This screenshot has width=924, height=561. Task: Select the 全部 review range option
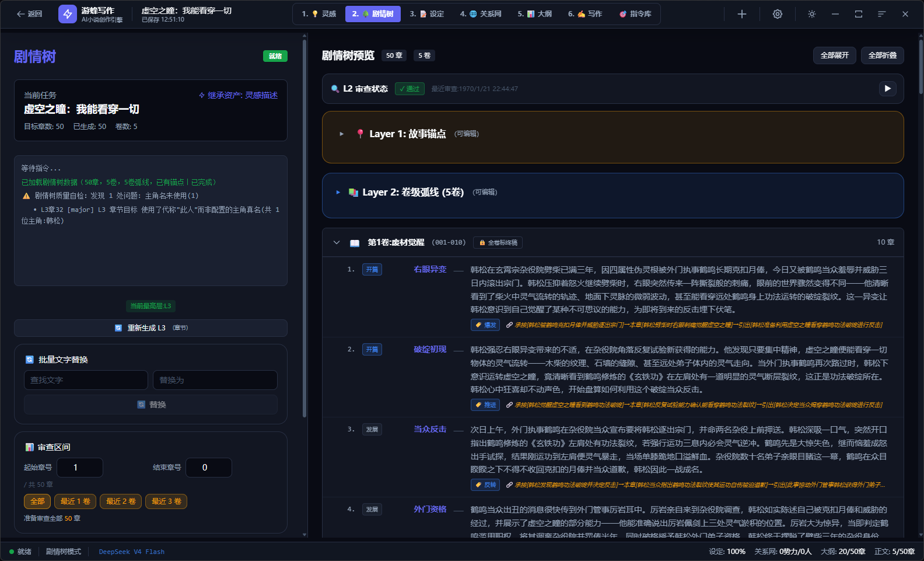37,501
